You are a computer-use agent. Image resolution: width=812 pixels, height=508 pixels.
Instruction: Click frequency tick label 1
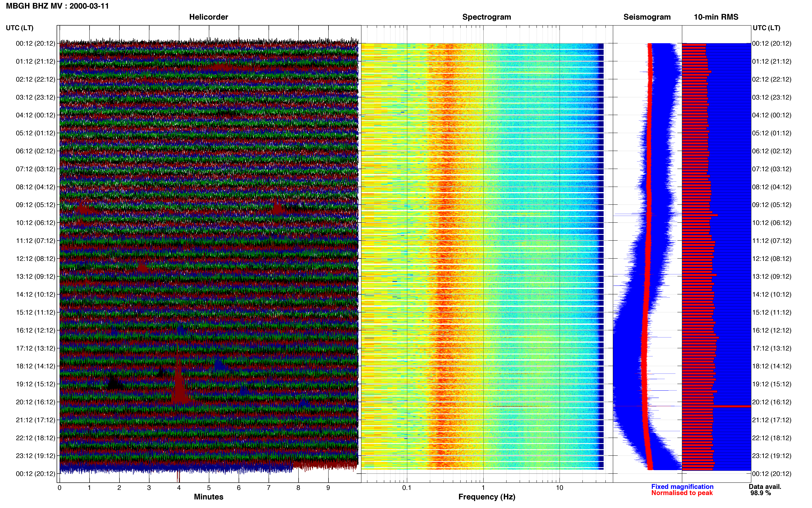coord(483,488)
